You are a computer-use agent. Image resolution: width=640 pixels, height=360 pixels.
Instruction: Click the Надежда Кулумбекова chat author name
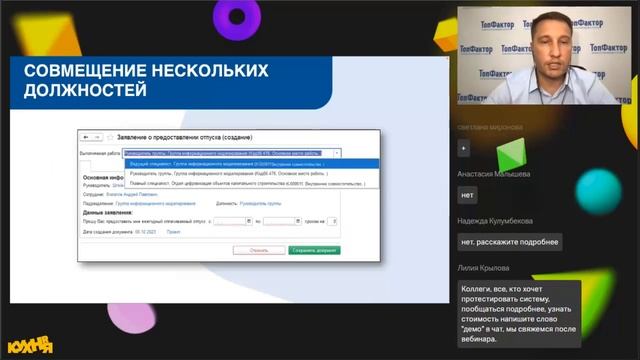point(495,221)
